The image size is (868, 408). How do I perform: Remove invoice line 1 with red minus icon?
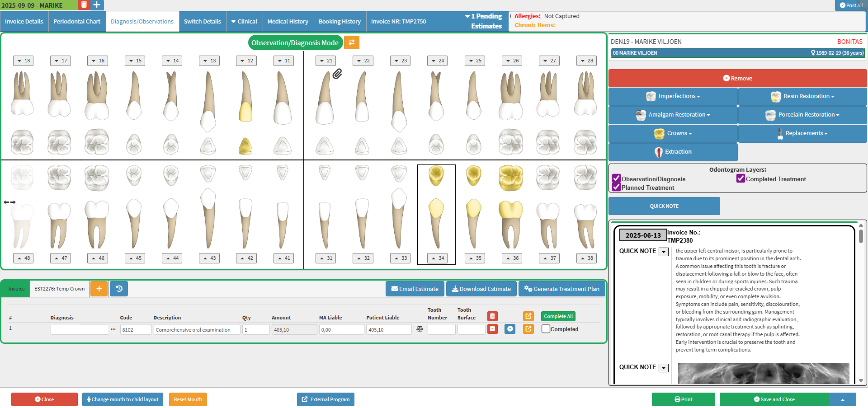(492, 329)
